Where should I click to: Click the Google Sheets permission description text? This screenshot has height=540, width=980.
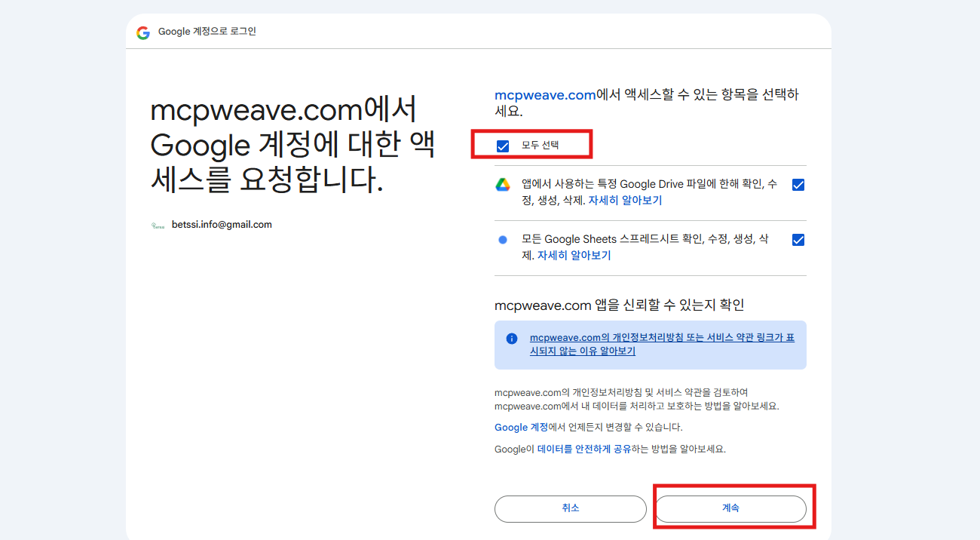pyautogui.click(x=645, y=247)
